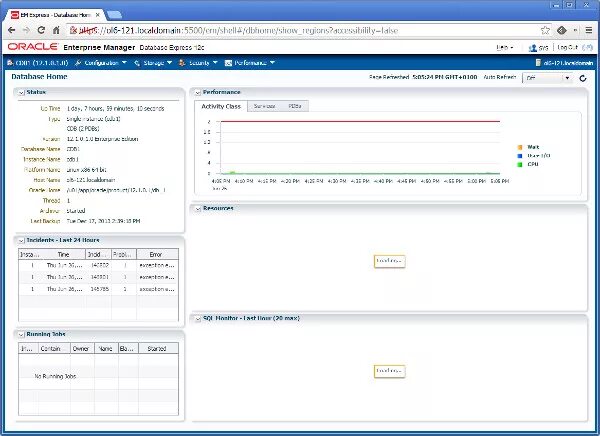
Task: Collapse the Resources section
Action: [198, 209]
